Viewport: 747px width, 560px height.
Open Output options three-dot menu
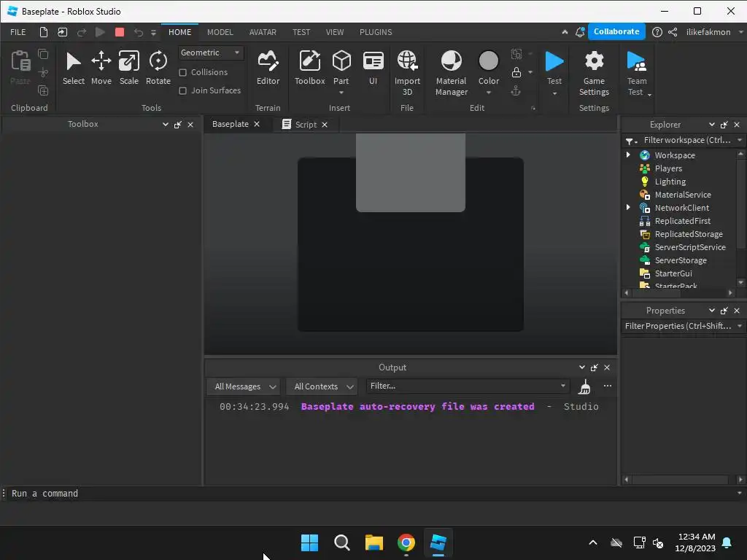608,386
